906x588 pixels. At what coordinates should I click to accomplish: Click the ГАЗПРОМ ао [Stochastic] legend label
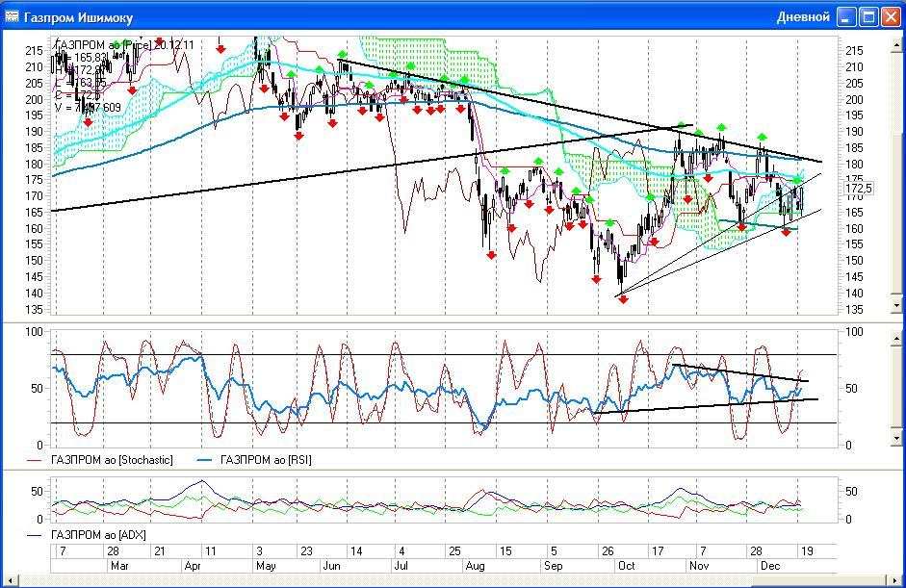coord(112,460)
